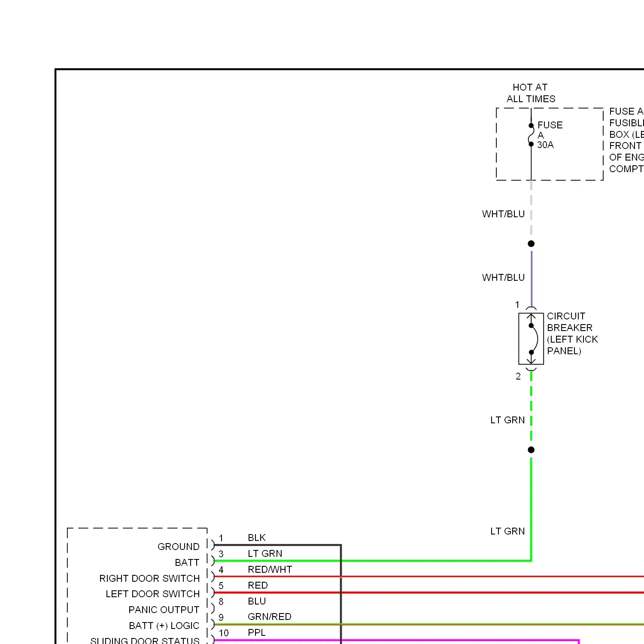Click the BLK wire label at pin 1
This screenshot has height=644, width=644.
pos(257,538)
